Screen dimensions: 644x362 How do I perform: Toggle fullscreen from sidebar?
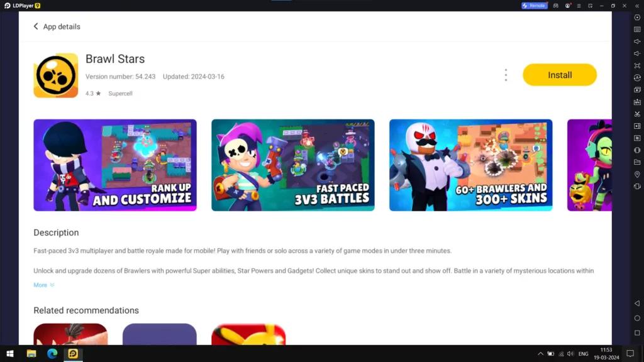(x=637, y=65)
